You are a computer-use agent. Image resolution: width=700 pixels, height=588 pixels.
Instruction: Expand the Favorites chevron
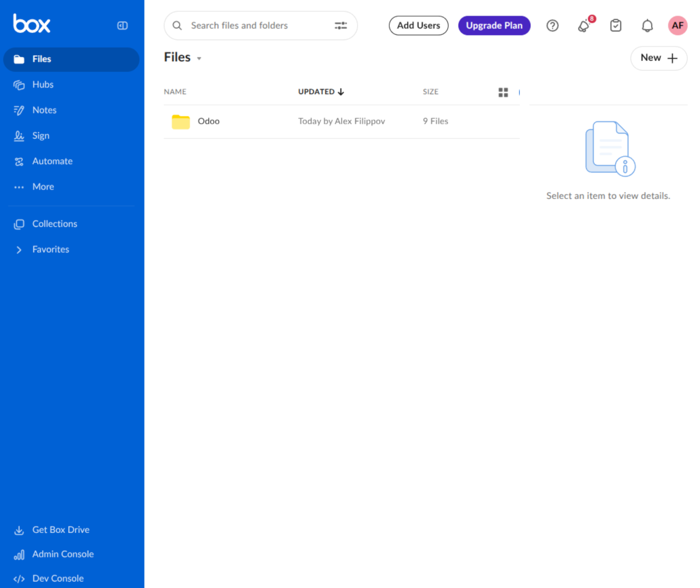(x=19, y=250)
